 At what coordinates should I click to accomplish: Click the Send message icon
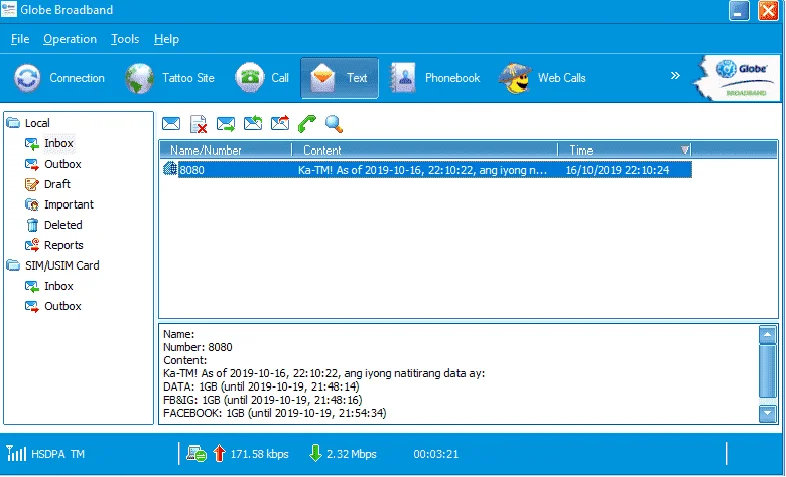(x=226, y=123)
